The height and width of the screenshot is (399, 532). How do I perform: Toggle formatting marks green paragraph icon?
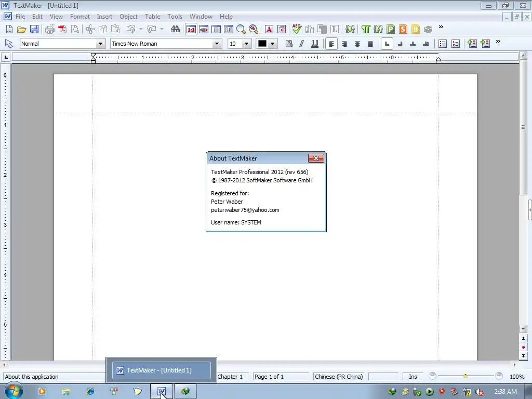(x=366, y=29)
